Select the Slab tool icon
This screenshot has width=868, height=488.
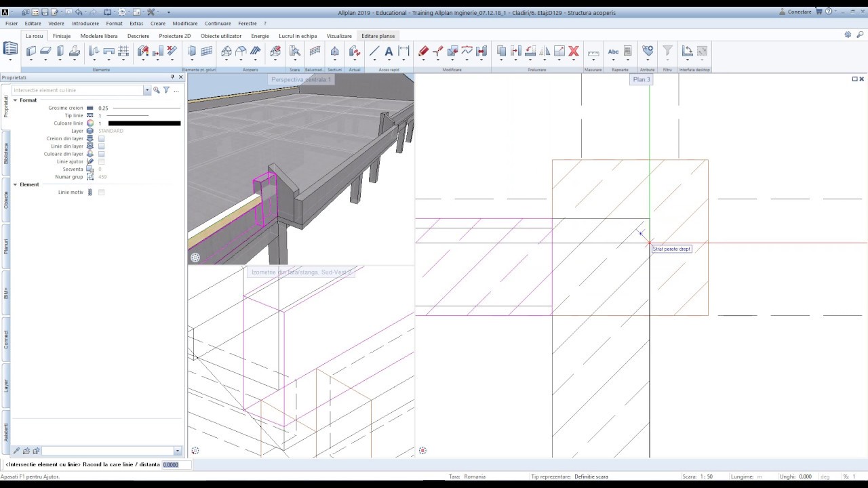click(x=45, y=51)
